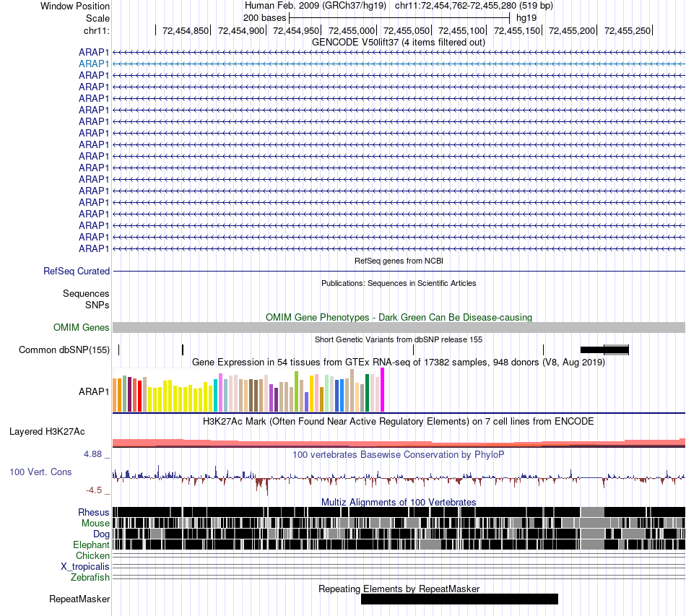This screenshot has width=686, height=616.
Task: Click the ARAP1 label beside the GTEx bar chart
Action: pos(94,391)
